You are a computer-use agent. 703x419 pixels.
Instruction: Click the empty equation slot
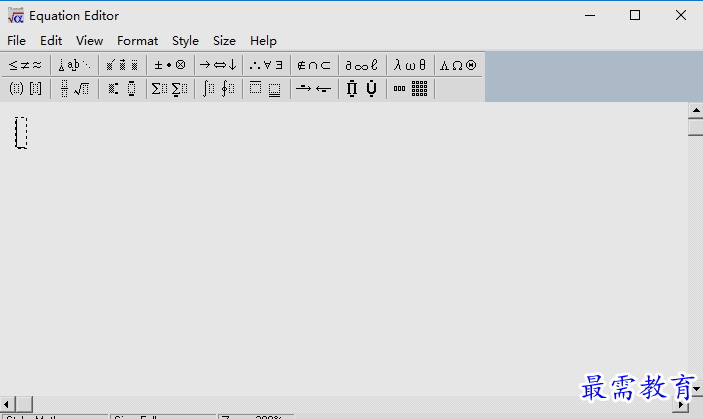point(21,133)
